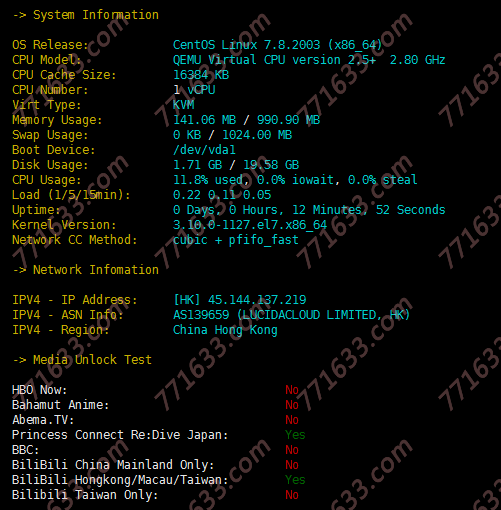Image resolution: width=501 pixels, height=510 pixels.
Task: Select the CentOS Linux OS release value
Action: point(277,45)
